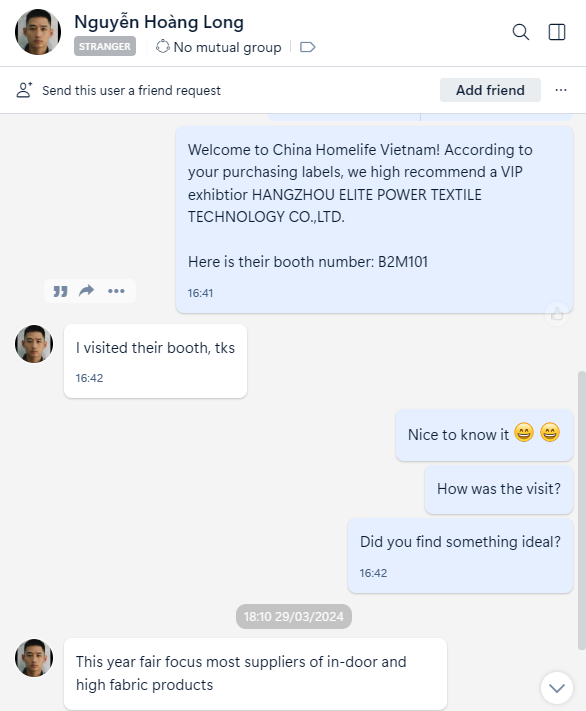Click avatar next to 'I visited their booth'

click(x=34, y=344)
